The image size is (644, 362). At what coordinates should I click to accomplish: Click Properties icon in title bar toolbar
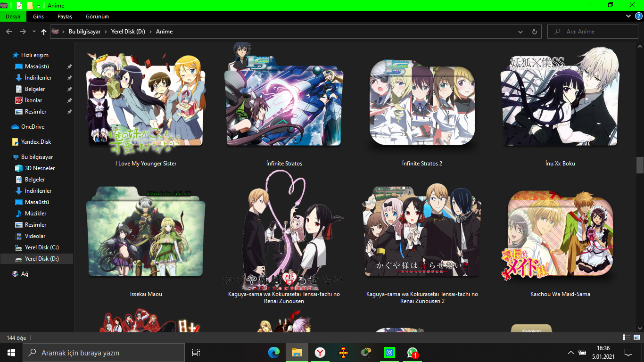pyautogui.click(x=19, y=5)
